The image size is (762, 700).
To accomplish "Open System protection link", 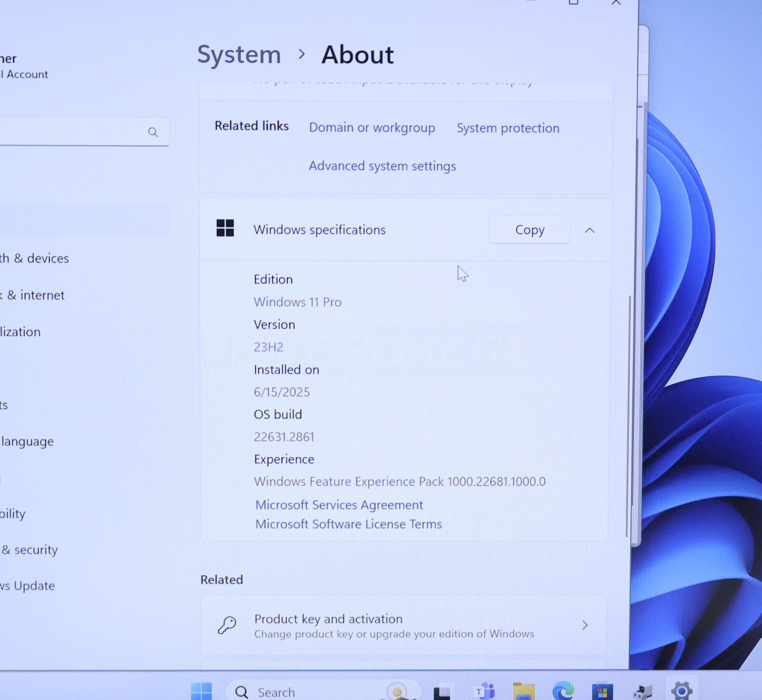I will 508,128.
